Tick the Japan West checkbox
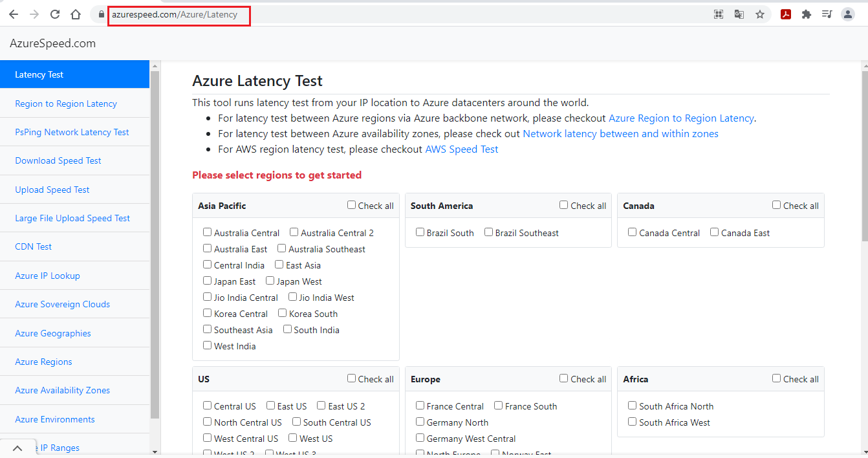868x458 pixels. click(270, 281)
